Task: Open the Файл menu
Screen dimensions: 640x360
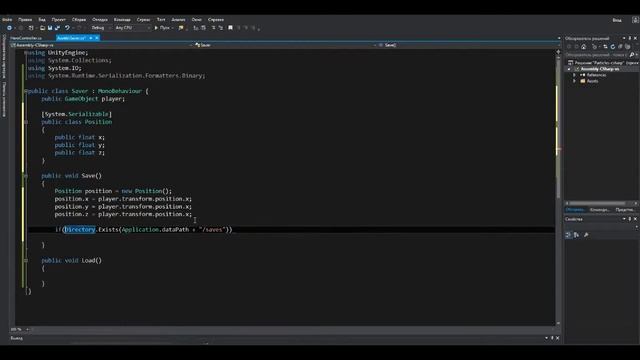Action: pyautogui.click(x=7, y=20)
